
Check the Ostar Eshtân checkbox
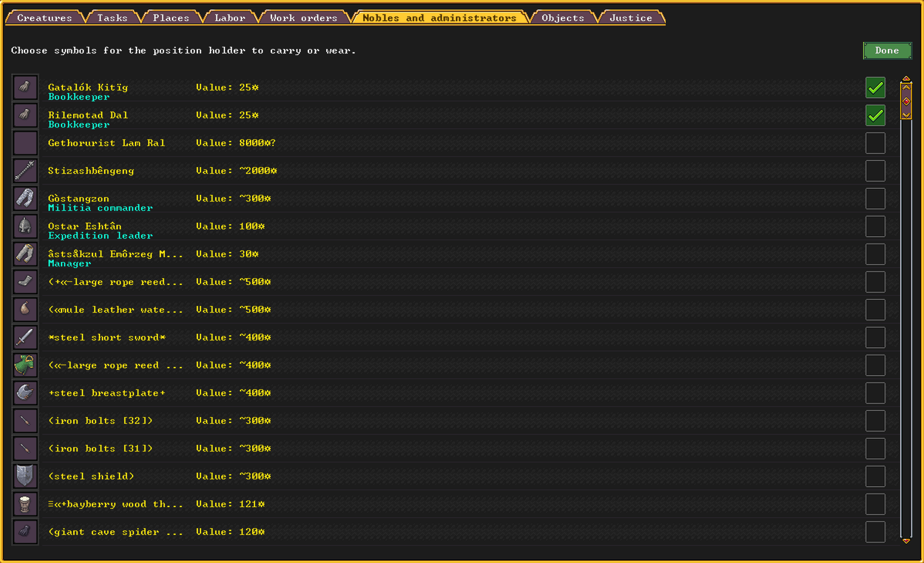point(875,226)
